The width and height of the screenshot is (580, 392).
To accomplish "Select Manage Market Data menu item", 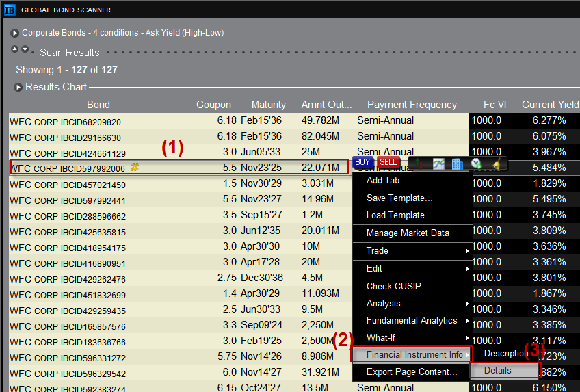I will pyautogui.click(x=413, y=233).
